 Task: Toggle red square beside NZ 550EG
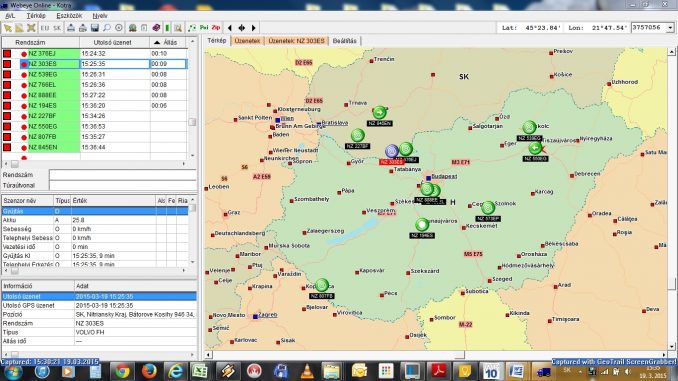point(7,126)
